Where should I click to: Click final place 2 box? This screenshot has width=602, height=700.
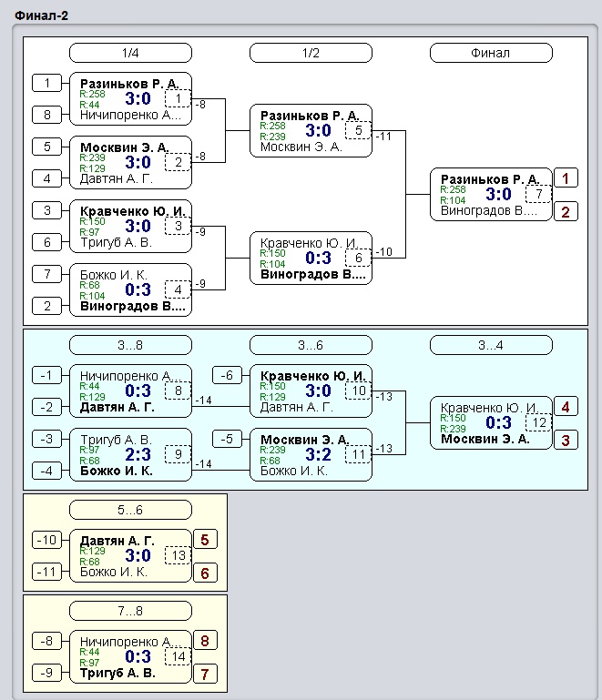click(566, 211)
